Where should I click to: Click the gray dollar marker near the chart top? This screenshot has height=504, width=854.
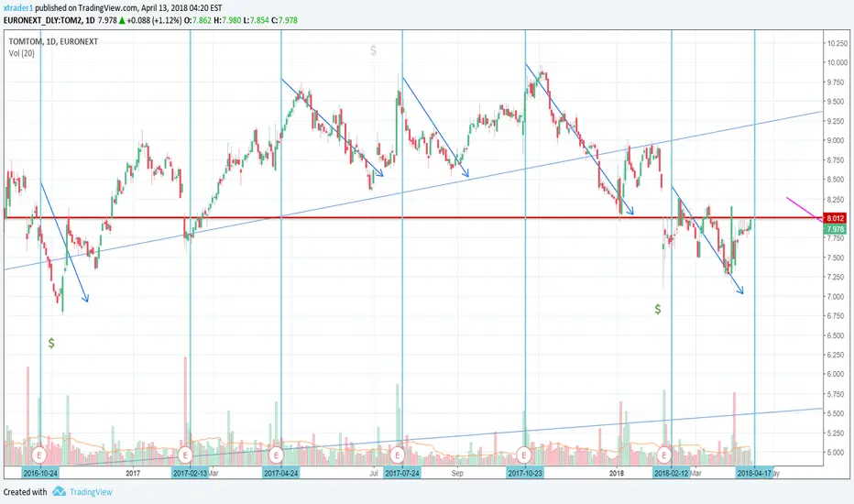373,50
